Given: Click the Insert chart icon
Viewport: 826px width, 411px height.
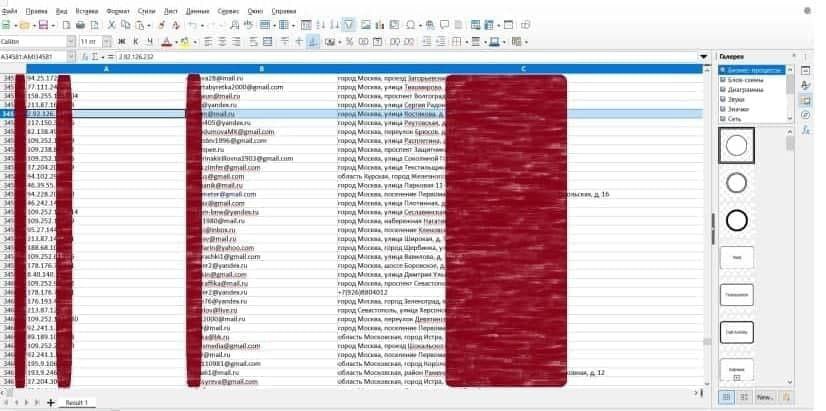Looking at the screenshot, I should [379, 25].
